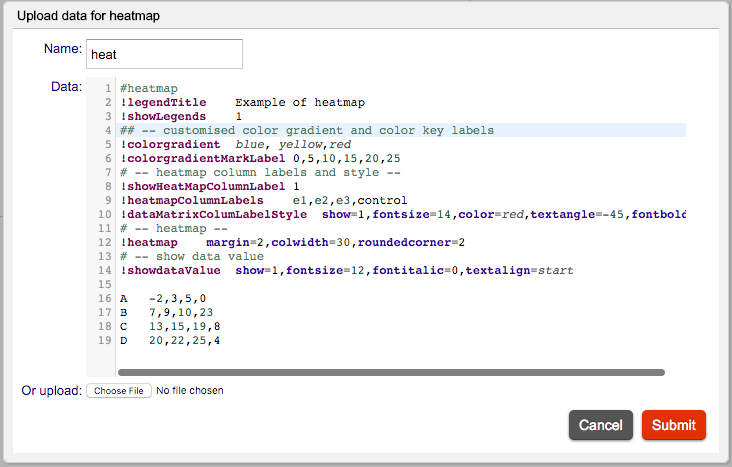
Task: Click data row A values
Action: (177, 298)
